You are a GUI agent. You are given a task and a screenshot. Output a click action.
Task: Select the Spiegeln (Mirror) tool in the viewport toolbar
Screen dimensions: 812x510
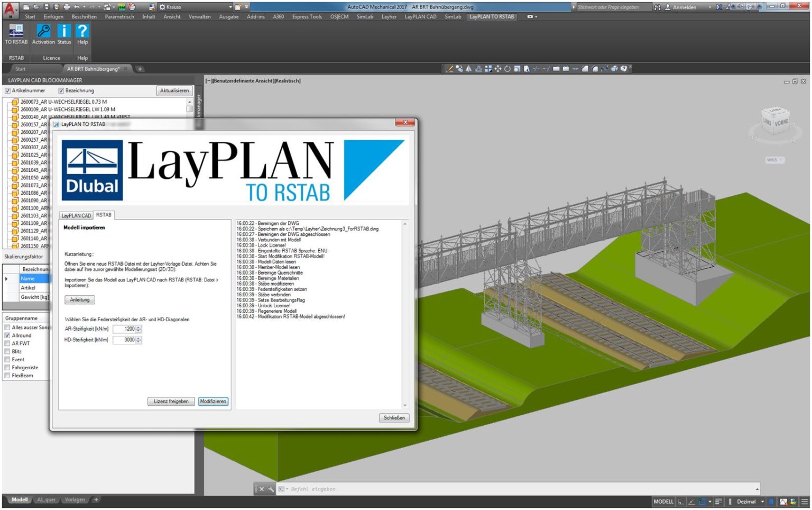pyautogui.click(x=469, y=68)
